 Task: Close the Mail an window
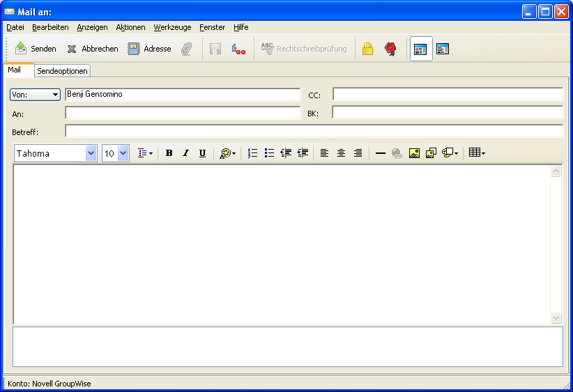pyautogui.click(x=561, y=12)
